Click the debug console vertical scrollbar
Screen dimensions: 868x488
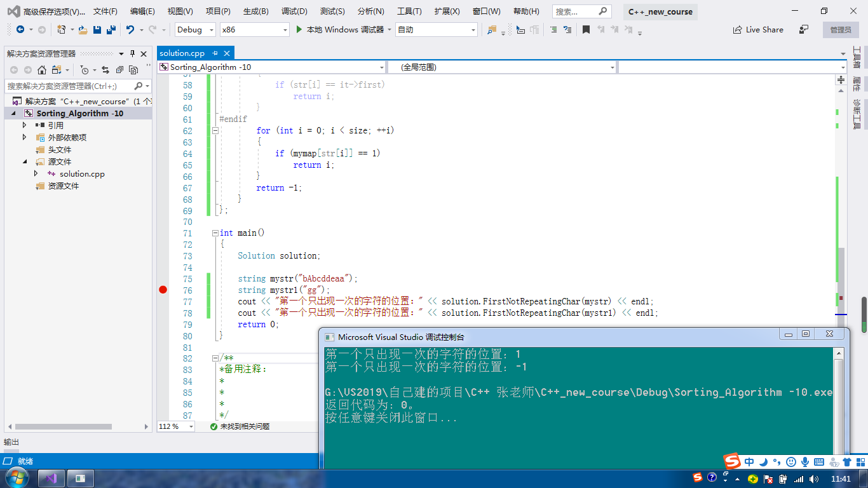(x=839, y=407)
